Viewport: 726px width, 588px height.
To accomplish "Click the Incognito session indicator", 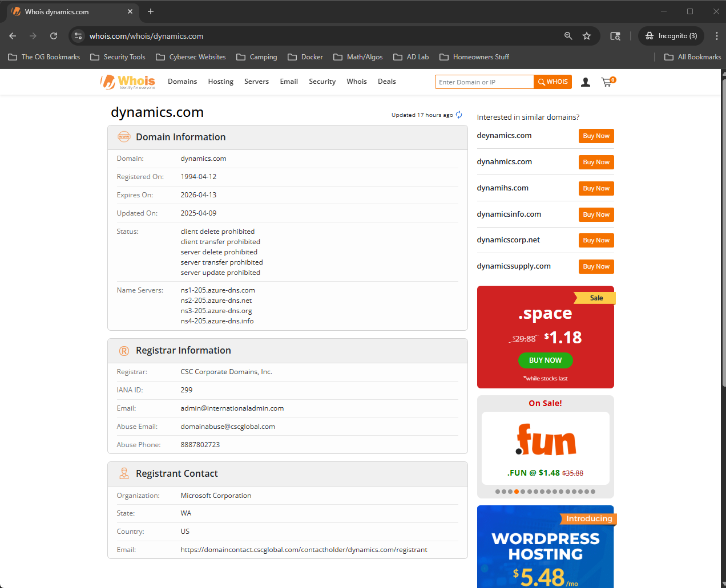I will [671, 35].
